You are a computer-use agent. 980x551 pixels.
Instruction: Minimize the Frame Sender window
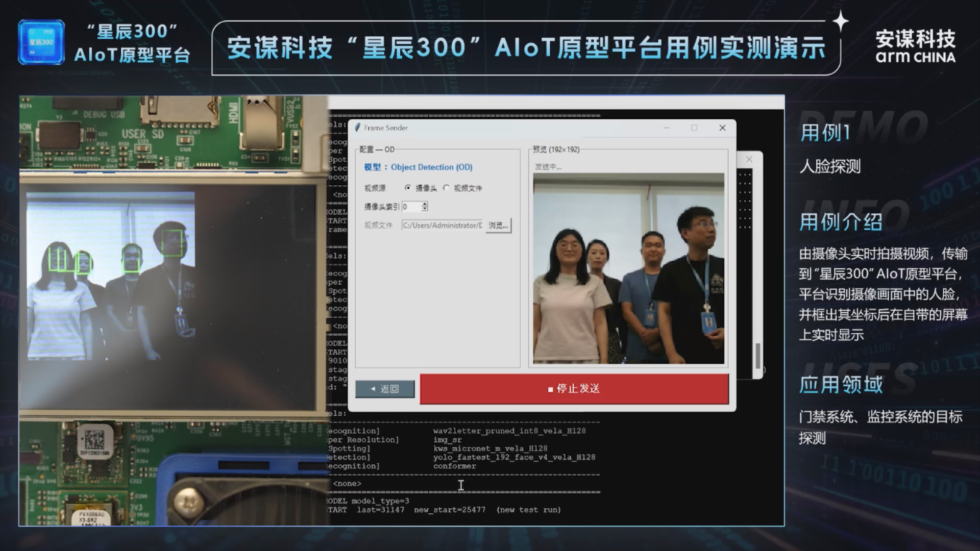(x=667, y=128)
